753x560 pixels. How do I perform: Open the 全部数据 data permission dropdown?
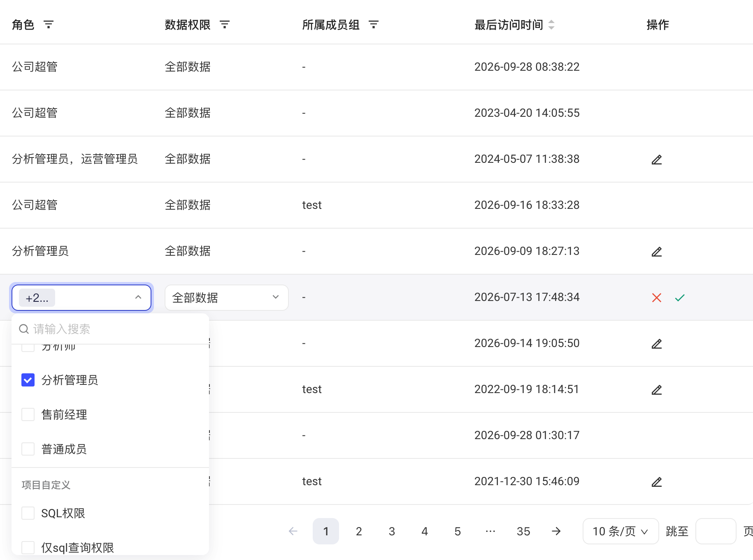coord(227,298)
